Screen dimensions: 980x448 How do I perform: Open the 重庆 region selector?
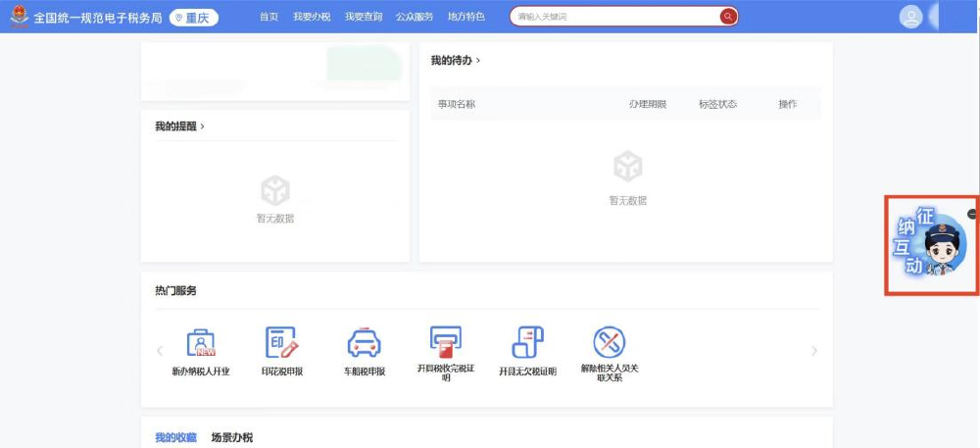tap(193, 18)
